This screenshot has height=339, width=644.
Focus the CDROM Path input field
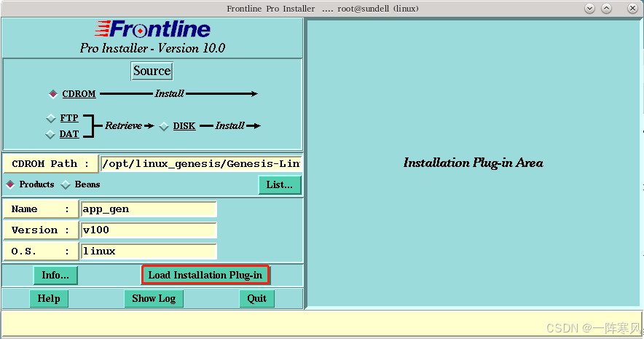click(x=201, y=163)
